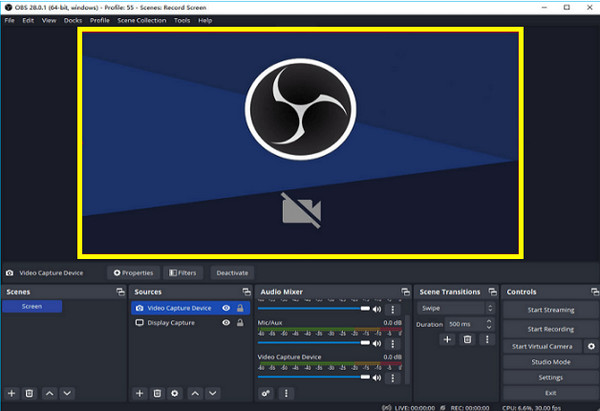This screenshot has width=600, height=411.
Task: Add a new scene with plus icon
Action: [11, 393]
